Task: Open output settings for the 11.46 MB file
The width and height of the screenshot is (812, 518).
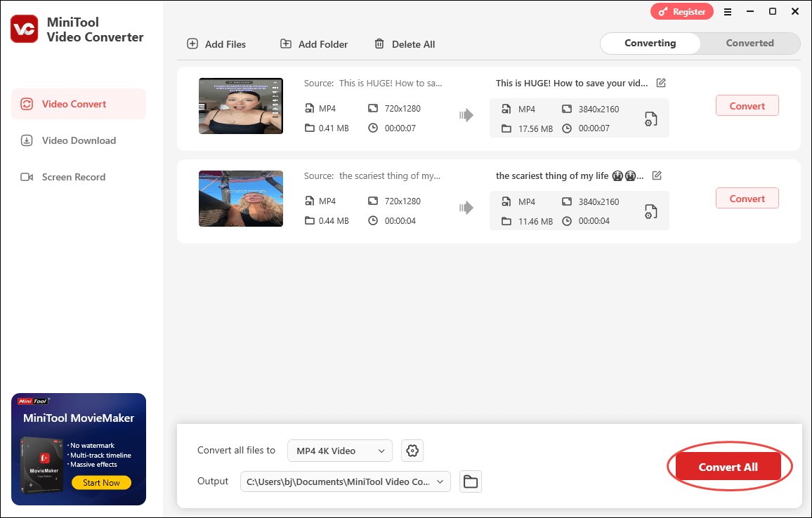Action: 651,212
